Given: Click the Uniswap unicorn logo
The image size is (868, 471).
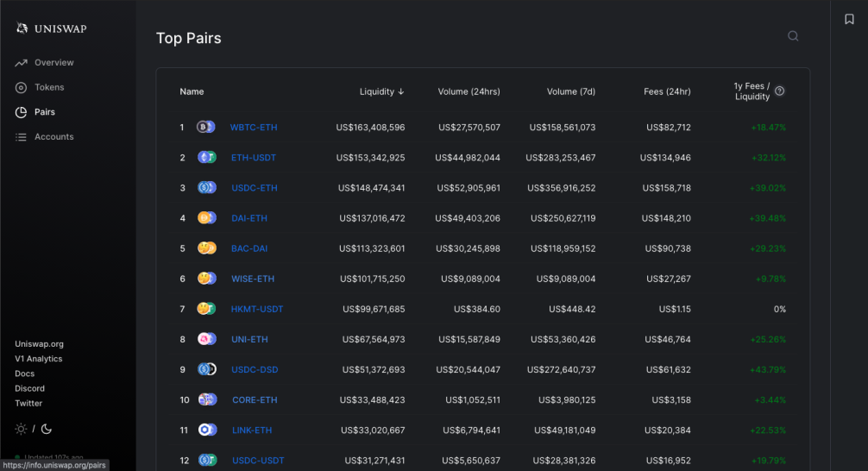Looking at the screenshot, I should [x=22, y=28].
